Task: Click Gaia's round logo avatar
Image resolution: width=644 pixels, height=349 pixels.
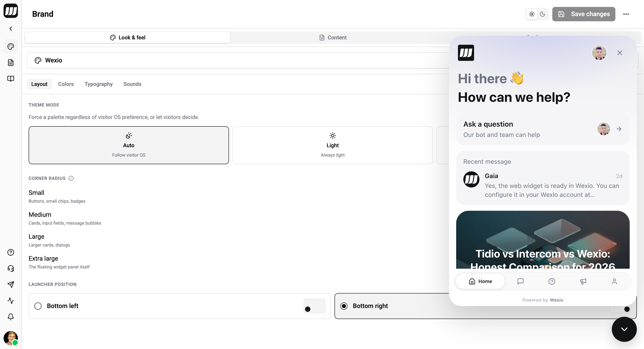Action: click(471, 179)
